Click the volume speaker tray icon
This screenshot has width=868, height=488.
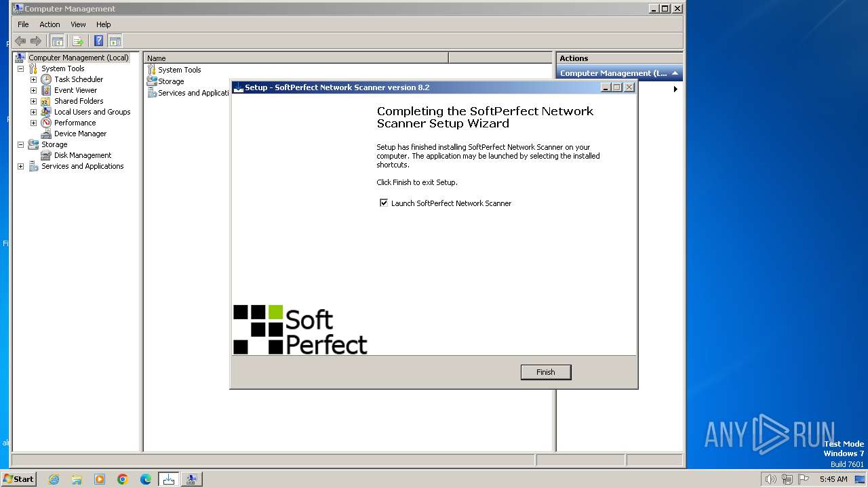point(770,479)
